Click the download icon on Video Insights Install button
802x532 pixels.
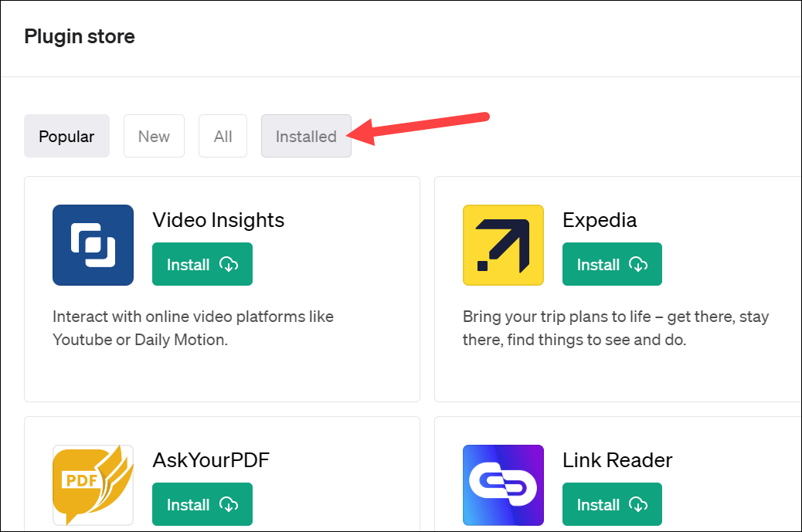click(229, 264)
